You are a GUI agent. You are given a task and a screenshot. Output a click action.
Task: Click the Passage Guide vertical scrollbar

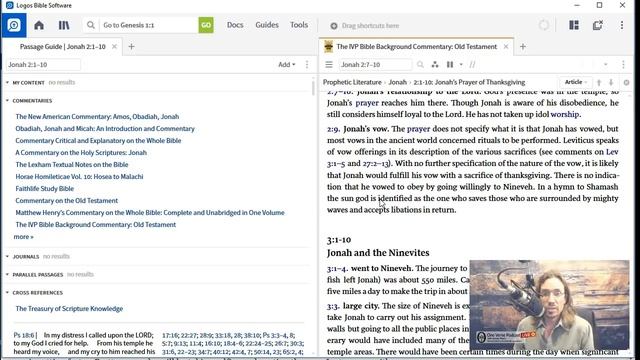[313, 88]
